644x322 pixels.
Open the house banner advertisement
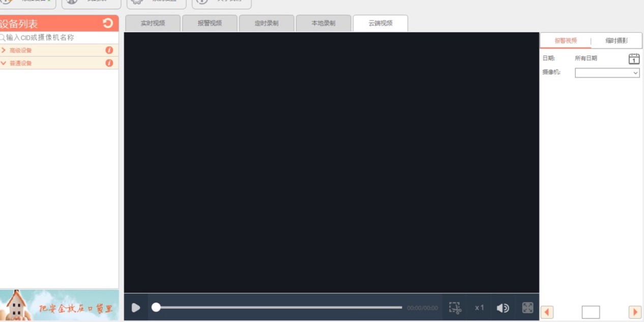(59, 305)
